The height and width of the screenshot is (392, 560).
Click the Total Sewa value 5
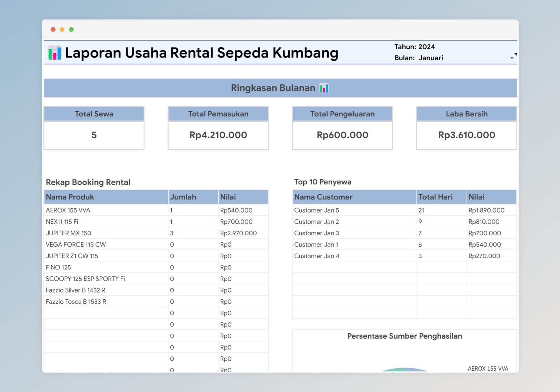(94, 135)
